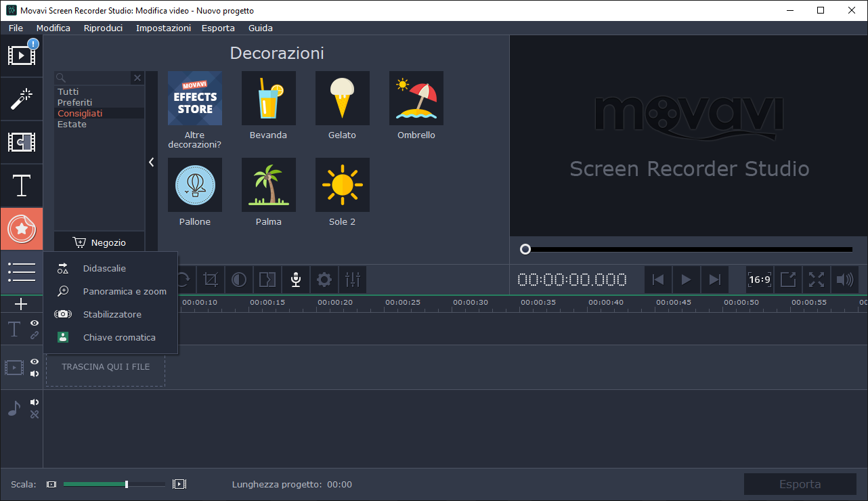Open the Effects Store thumbnail
The width and height of the screenshot is (868, 501).
pyautogui.click(x=195, y=98)
